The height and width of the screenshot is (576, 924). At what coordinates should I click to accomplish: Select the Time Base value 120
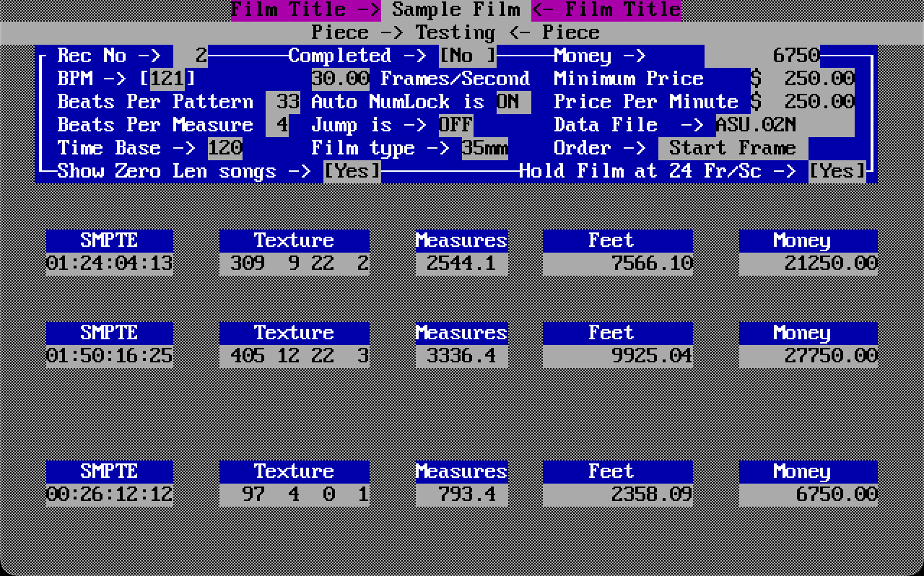tap(225, 149)
